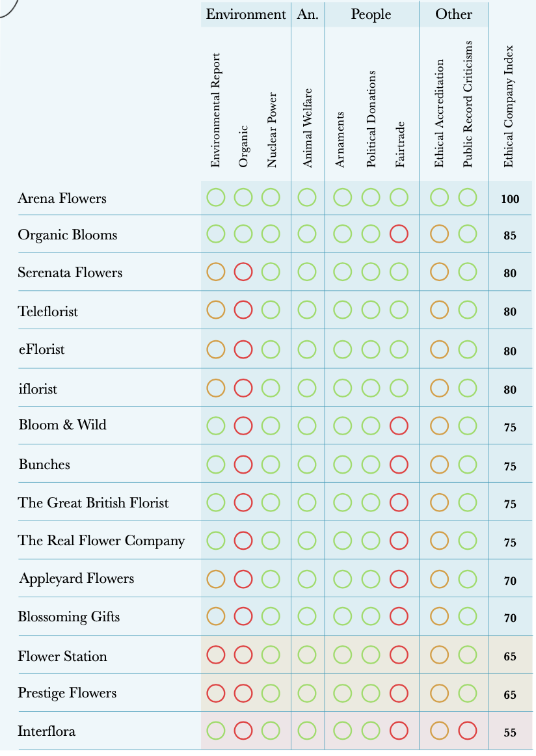
Task: Click the Ethical Company Index column heading
Action: pyautogui.click(x=509, y=106)
